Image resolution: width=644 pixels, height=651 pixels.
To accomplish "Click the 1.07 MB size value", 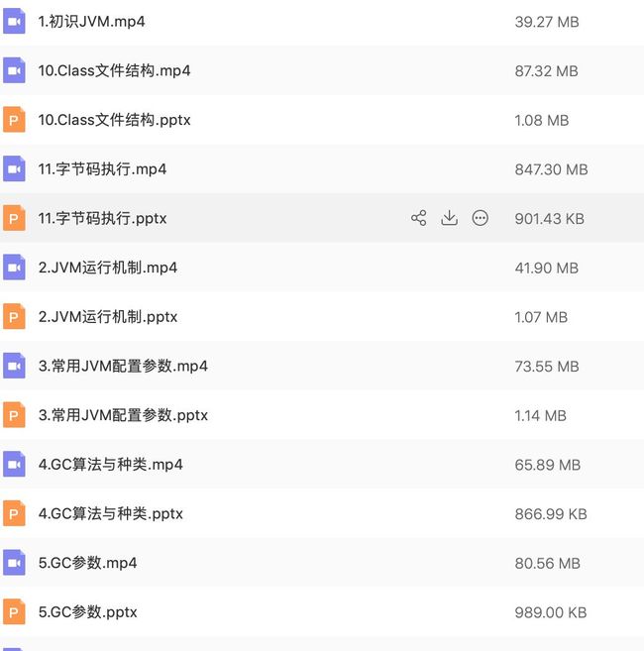I will pyautogui.click(x=541, y=317).
